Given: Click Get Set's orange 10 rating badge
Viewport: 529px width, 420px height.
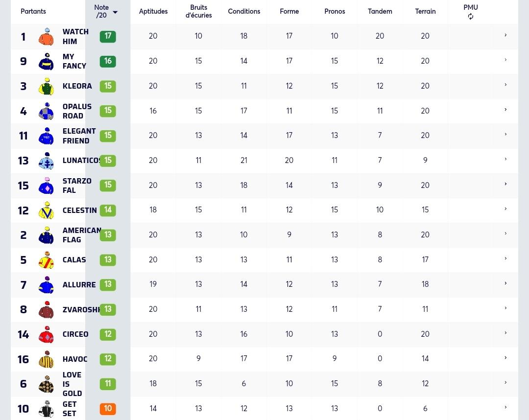Looking at the screenshot, I should tap(108, 409).
